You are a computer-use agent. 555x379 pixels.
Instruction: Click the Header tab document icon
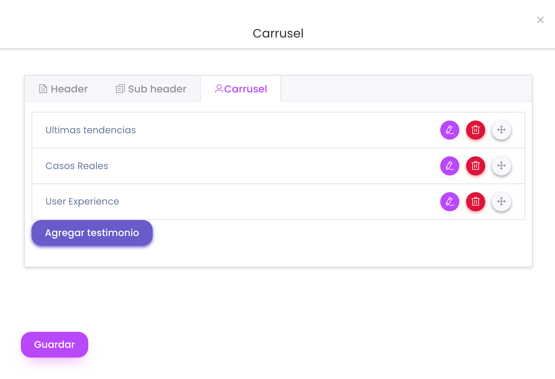click(43, 88)
